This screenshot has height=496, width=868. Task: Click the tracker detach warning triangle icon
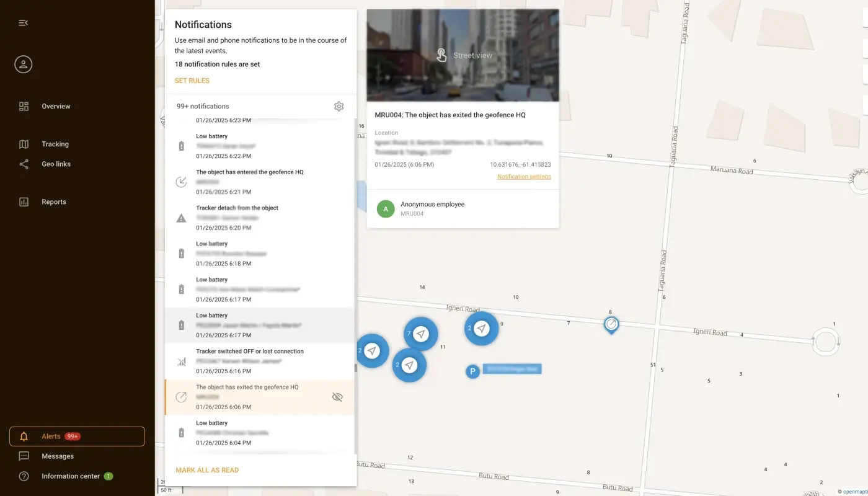tap(181, 218)
